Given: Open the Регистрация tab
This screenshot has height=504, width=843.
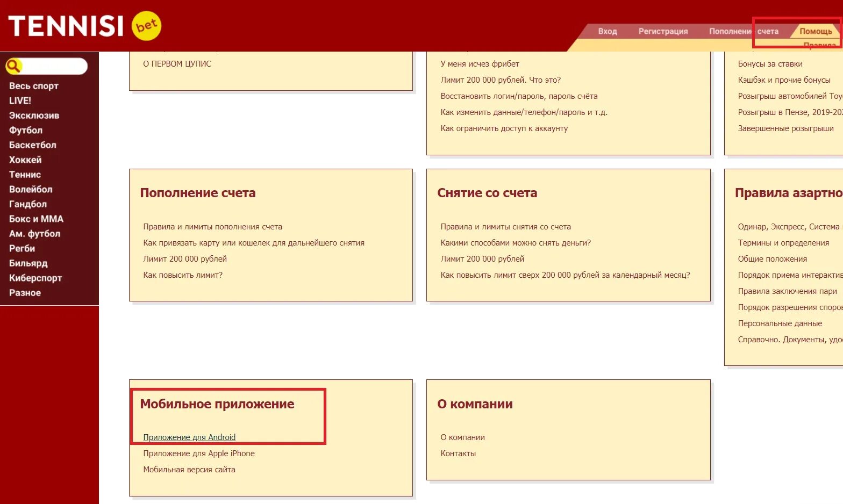Looking at the screenshot, I should [x=663, y=31].
